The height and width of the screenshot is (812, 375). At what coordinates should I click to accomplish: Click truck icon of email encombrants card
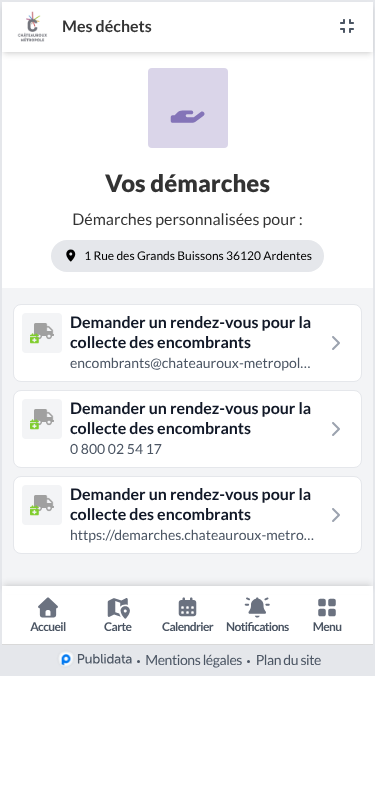[42, 333]
